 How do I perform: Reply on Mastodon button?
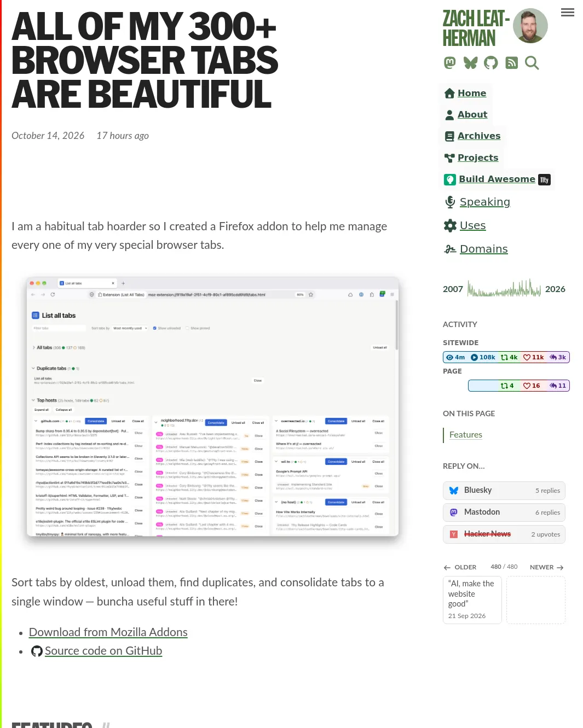pyautogui.click(x=504, y=512)
